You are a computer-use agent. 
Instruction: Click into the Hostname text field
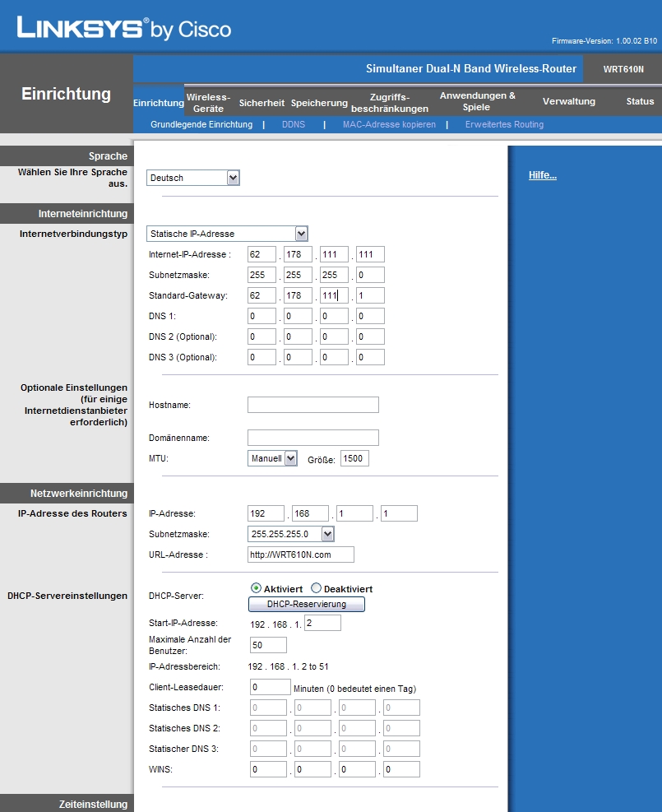coord(312,405)
